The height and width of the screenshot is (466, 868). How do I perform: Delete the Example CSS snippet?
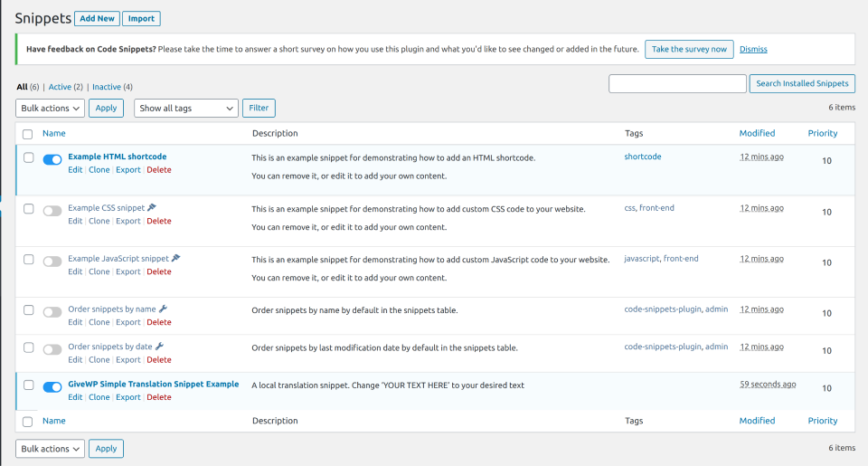pos(159,221)
